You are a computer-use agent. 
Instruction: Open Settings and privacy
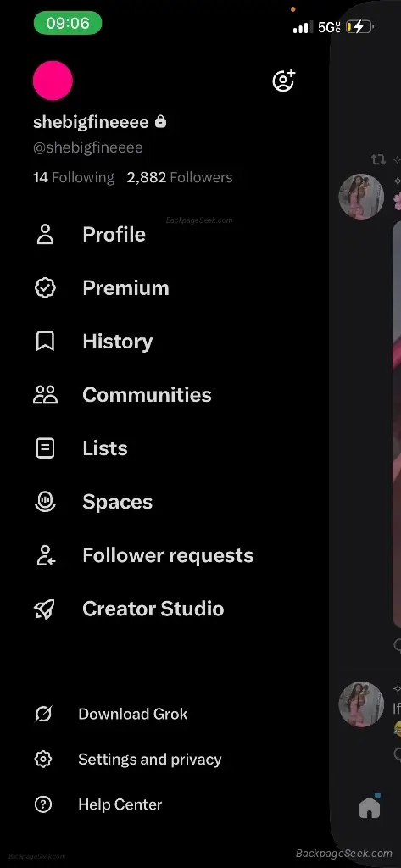(x=128, y=759)
